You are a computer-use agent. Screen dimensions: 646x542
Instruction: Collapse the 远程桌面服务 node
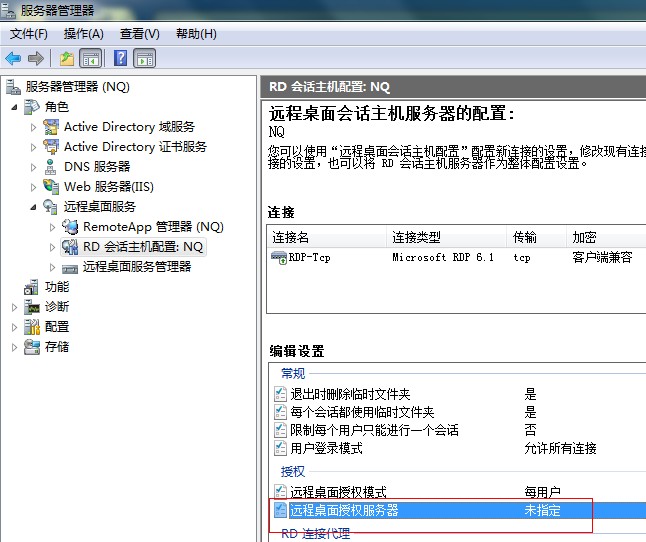tap(33, 207)
